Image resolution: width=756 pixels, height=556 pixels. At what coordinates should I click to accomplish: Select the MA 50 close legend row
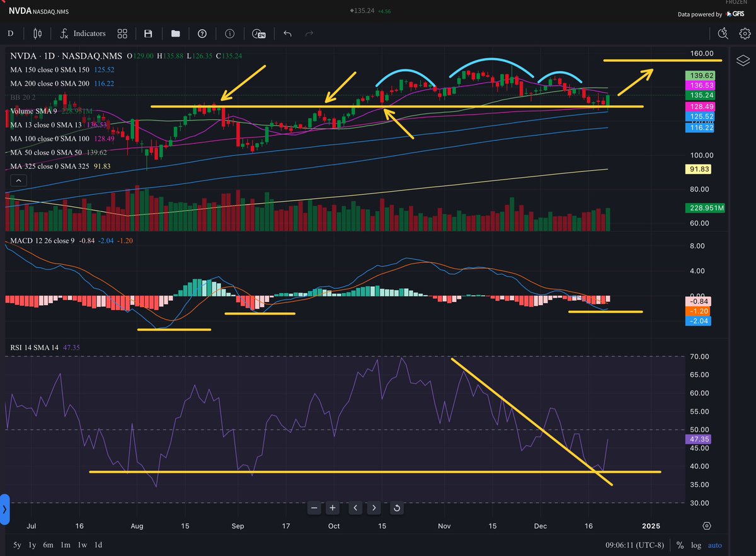tap(58, 153)
